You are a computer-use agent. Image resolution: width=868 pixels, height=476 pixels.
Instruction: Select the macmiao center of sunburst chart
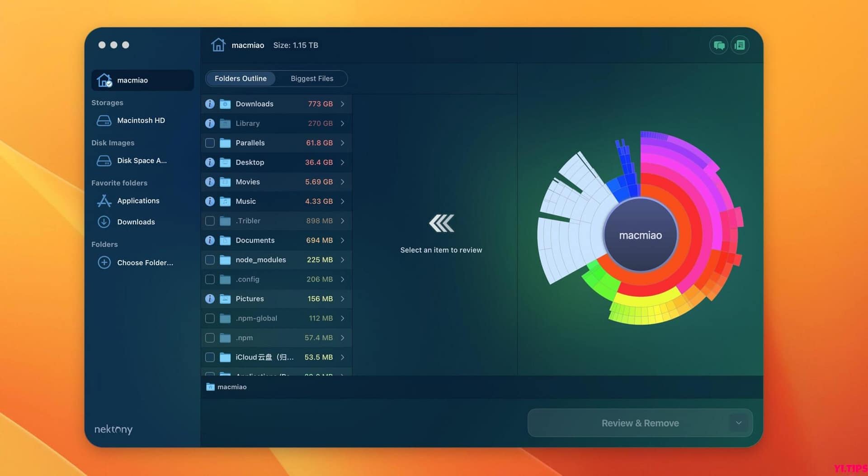tap(640, 234)
